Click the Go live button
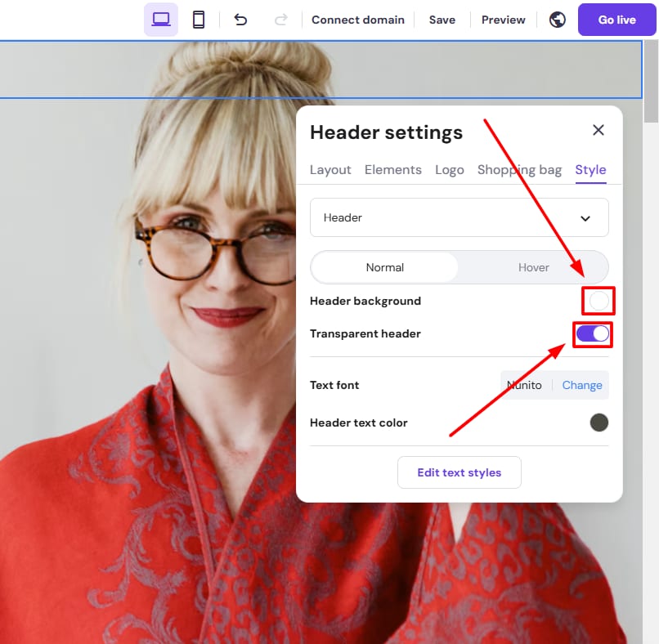 click(616, 20)
